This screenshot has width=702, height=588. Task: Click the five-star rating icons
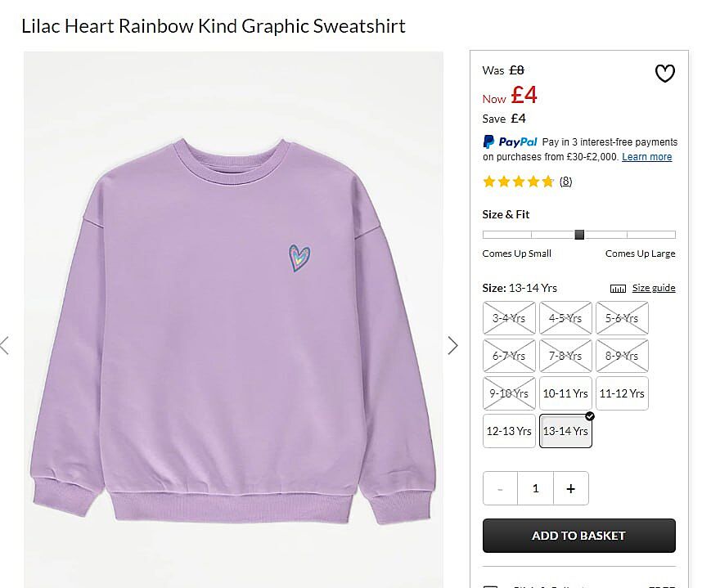pyautogui.click(x=518, y=182)
